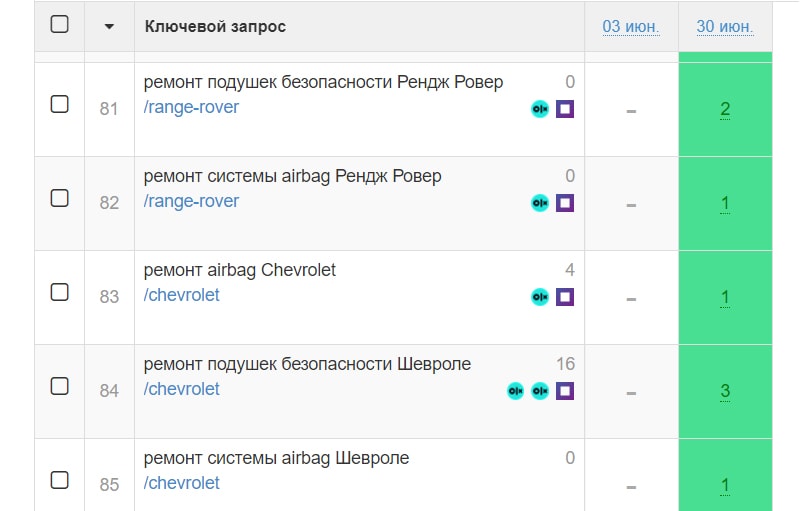Check the checkbox for row 81

click(60, 104)
